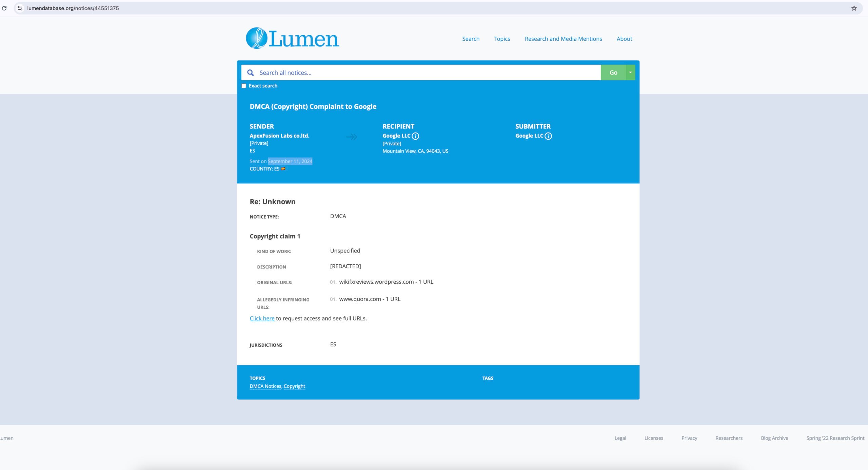868x470 pixels.
Task: Click the Spain flag icon next to ES
Action: click(x=283, y=168)
